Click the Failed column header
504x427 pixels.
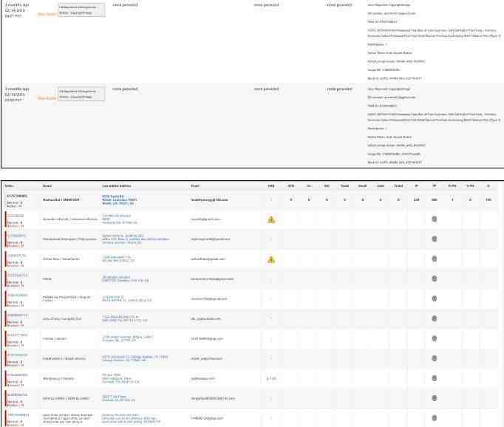[x=398, y=185]
